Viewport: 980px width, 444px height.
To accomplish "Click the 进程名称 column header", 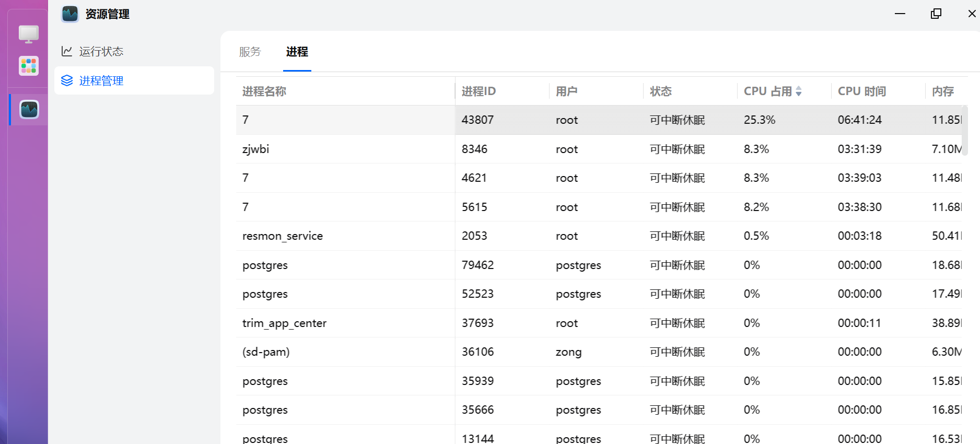I will pyautogui.click(x=264, y=91).
